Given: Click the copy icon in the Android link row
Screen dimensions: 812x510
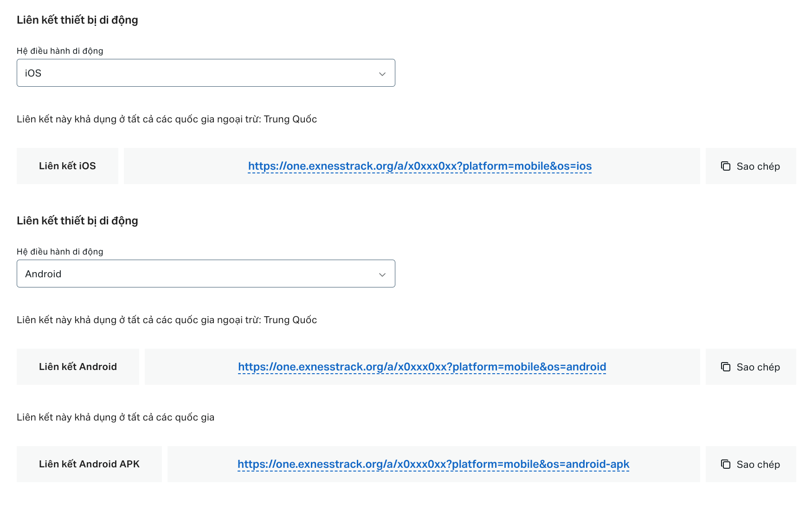Looking at the screenshot, I should [x=726, y=367].
